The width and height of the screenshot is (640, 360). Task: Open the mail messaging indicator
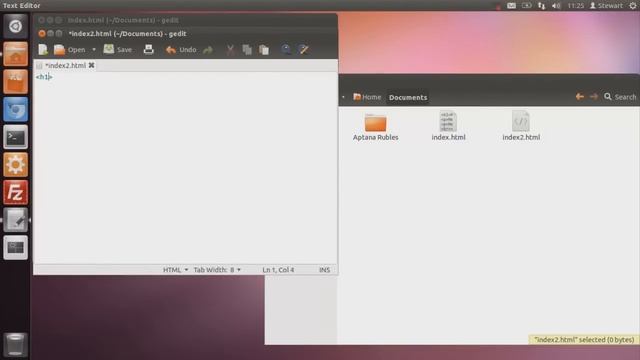coord(511,6)
